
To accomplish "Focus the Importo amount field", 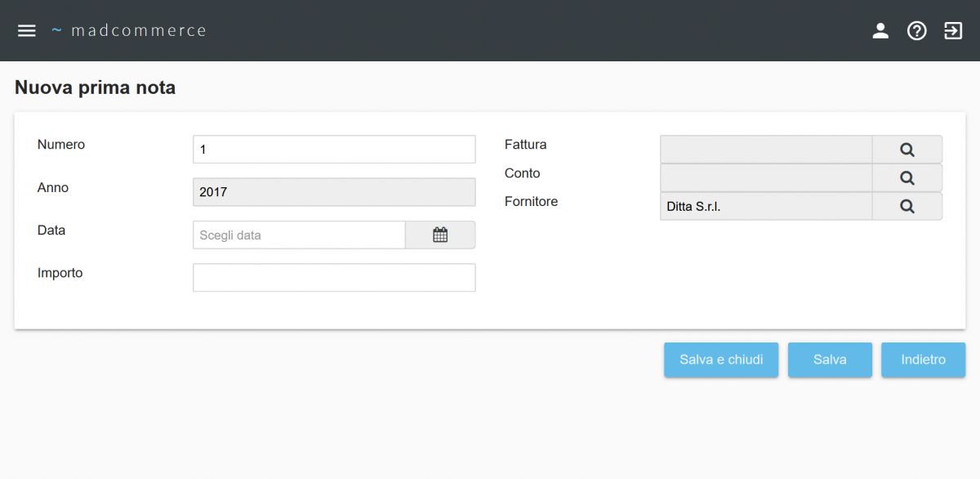I will pos(333,278).
